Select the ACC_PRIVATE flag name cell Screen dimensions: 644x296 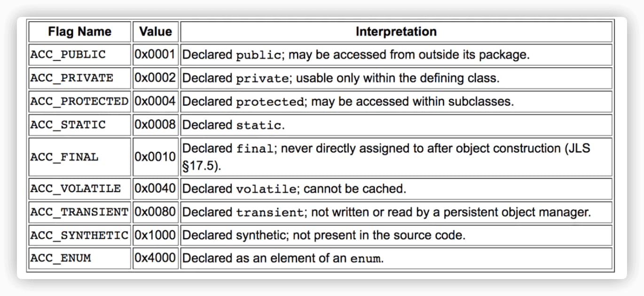point(79,78)
